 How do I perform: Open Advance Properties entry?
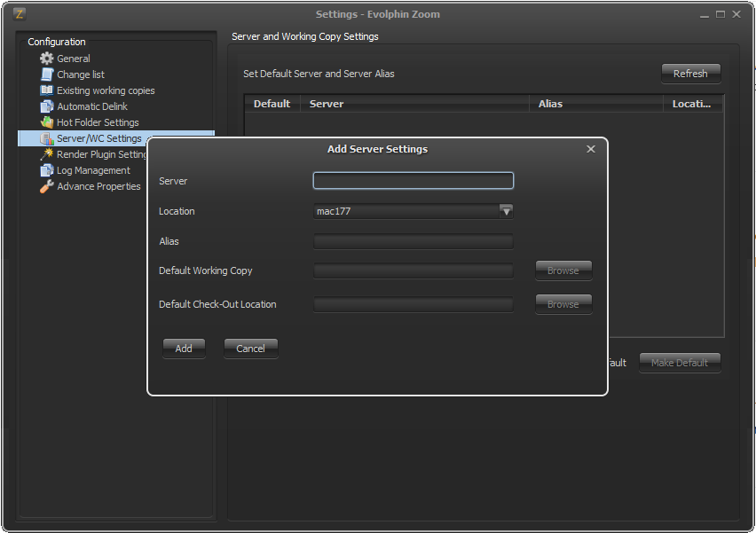pos(98,186)
